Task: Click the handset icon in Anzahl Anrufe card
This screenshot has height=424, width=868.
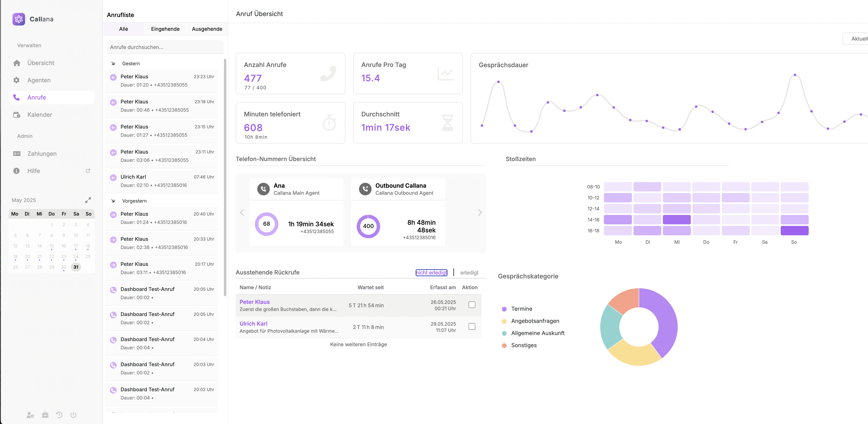Action: pyautogui.click(x=328, y=73)
